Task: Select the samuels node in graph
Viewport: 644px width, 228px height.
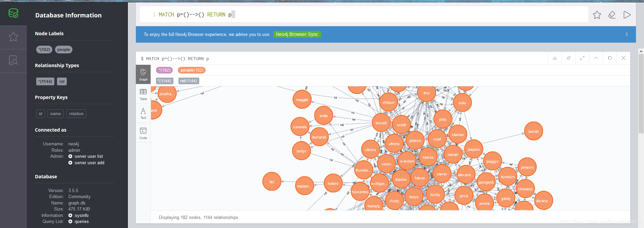Action: tap(300, 127)
